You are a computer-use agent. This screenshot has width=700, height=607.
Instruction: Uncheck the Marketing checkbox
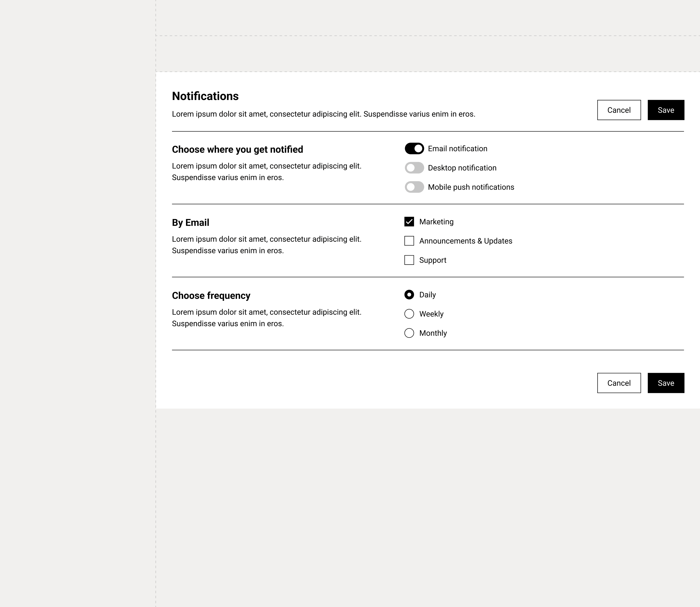click(x=409, y=222)
